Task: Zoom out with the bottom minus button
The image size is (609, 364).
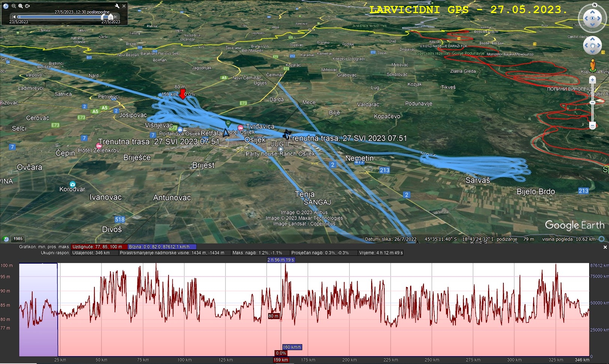Action: pos(592,125)
